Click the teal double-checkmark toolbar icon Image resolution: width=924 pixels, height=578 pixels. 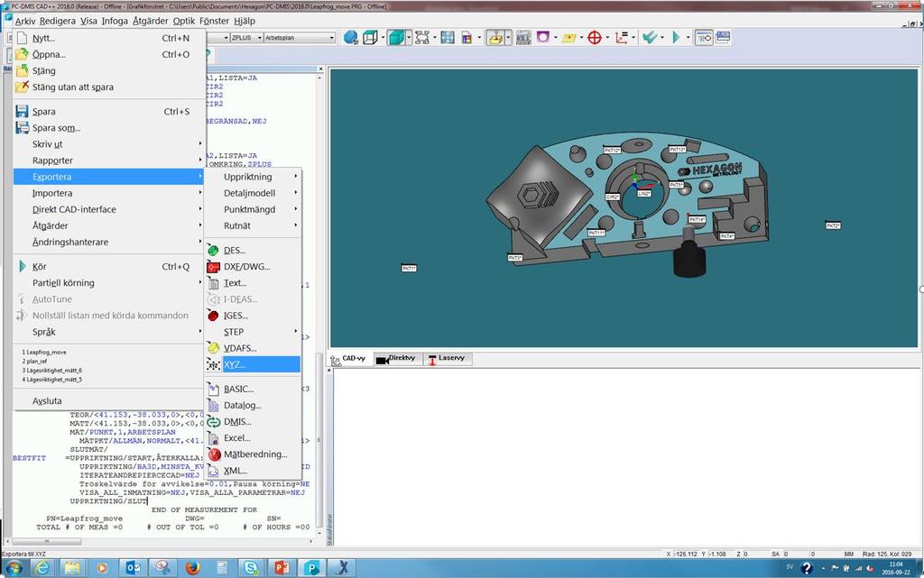click(650, 38)
